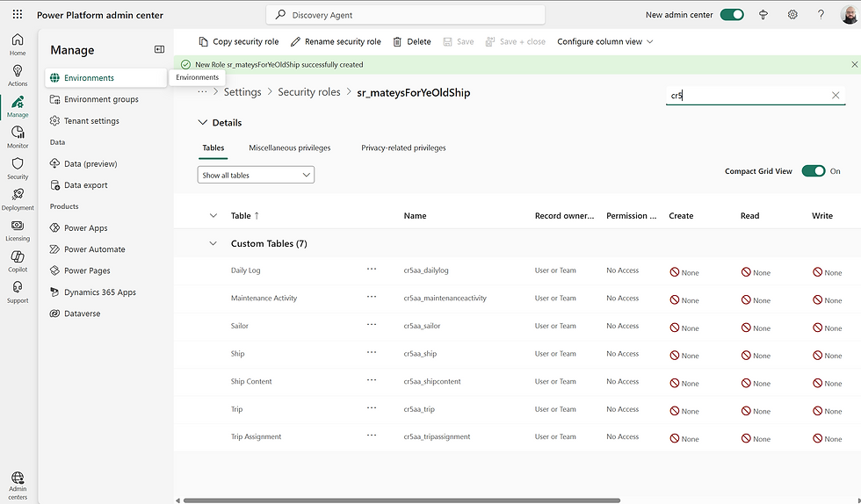Open Copilot in the left rail
This screenshot has width=861, height=504.
(18, 262)
